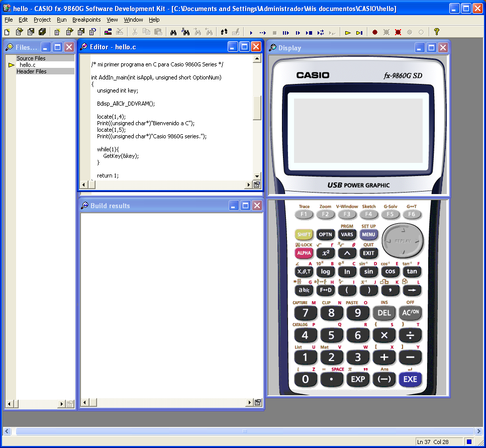
Task: Click the dark red breakpoint dot icon
Action: tap(375, 32)
